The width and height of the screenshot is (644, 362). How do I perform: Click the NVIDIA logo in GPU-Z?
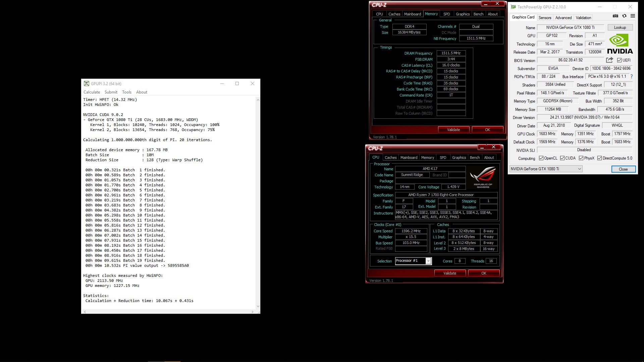click(x=620, y=44)
